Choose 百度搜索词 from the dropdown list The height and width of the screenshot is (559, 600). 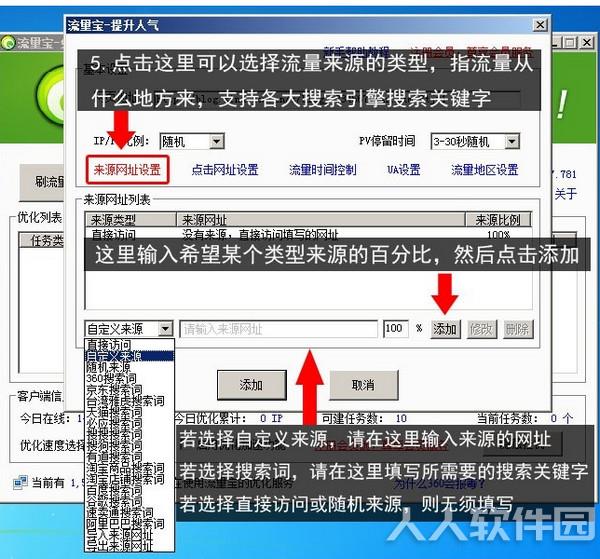130,490
